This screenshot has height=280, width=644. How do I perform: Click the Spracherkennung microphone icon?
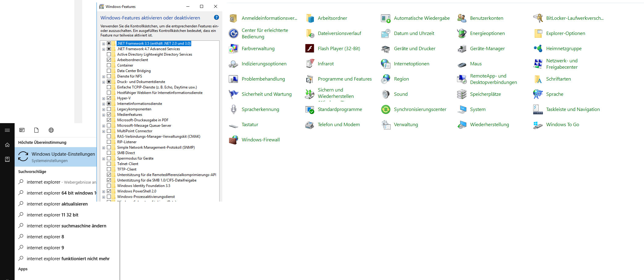[234, 109]
